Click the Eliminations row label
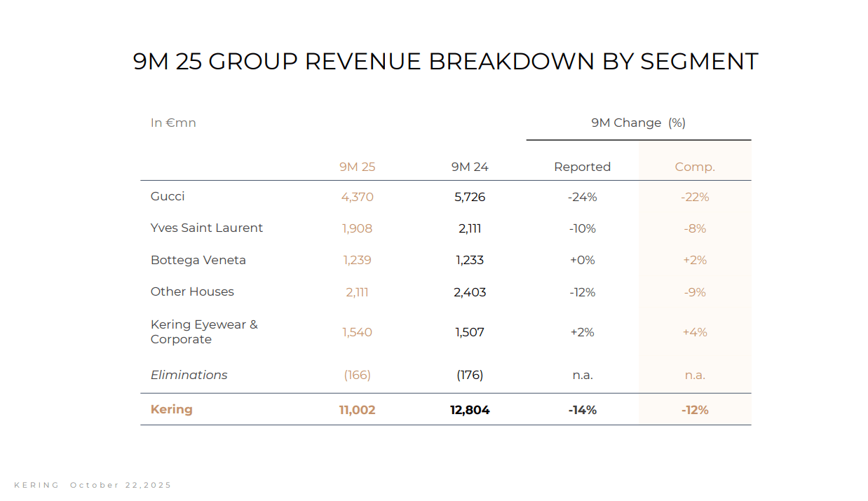868x501 pixels. tap(189, 375)
